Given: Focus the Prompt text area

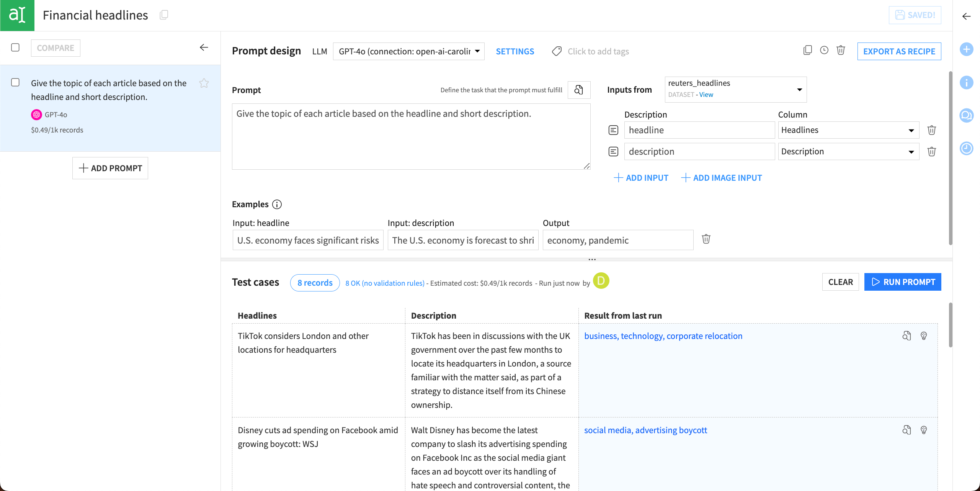Looking at the screenshot, I should coord(411,136).
